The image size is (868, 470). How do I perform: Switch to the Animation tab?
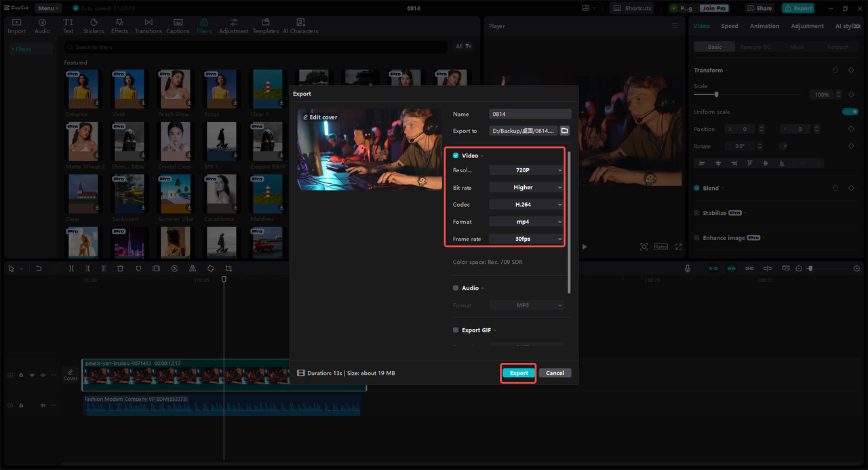764,26
